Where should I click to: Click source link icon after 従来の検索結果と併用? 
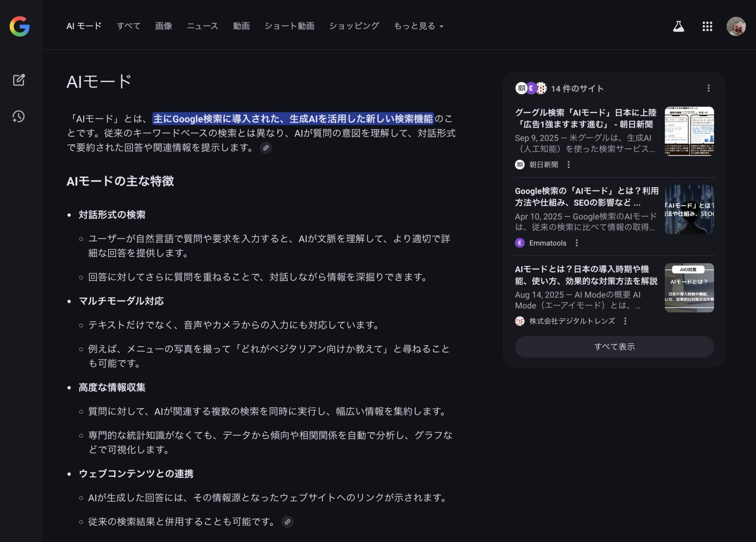click(x=287, y=522)
